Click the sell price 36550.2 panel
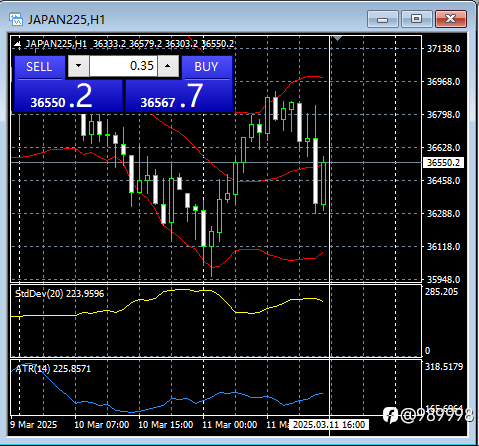Image resolution: width=479 pixels, height=446 pixels. 68,96
